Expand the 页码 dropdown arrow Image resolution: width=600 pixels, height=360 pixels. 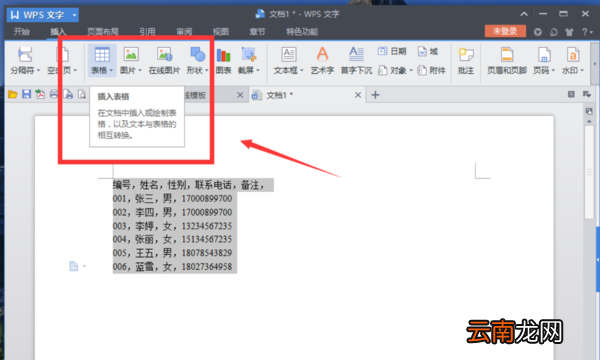click(553, 70)
